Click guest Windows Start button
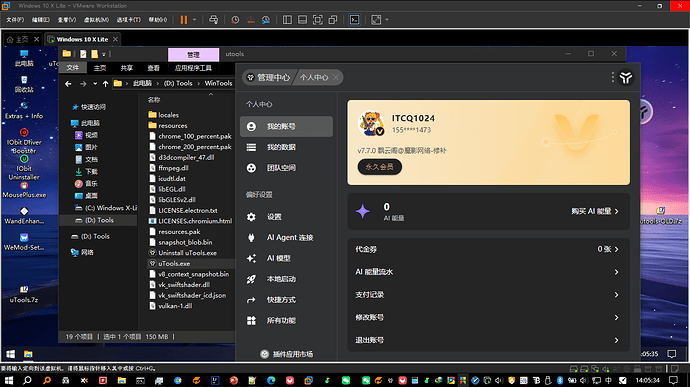 (11, 354)
